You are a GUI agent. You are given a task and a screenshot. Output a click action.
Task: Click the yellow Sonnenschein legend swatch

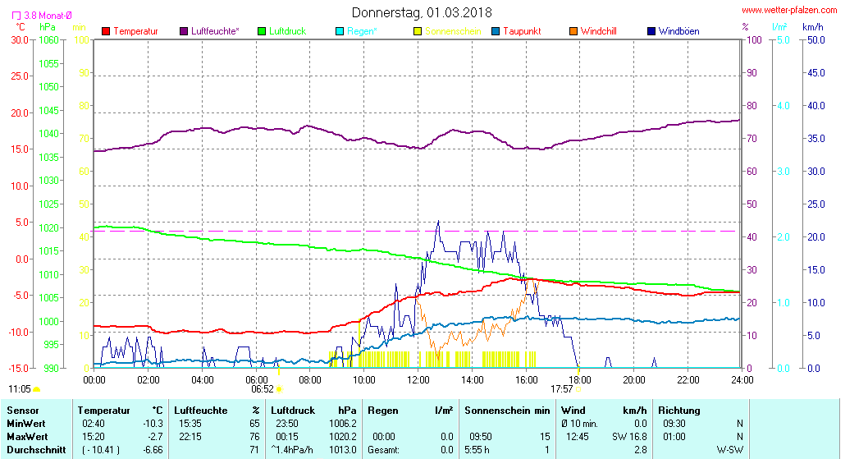pyautogui.click(x=418, y=31)
